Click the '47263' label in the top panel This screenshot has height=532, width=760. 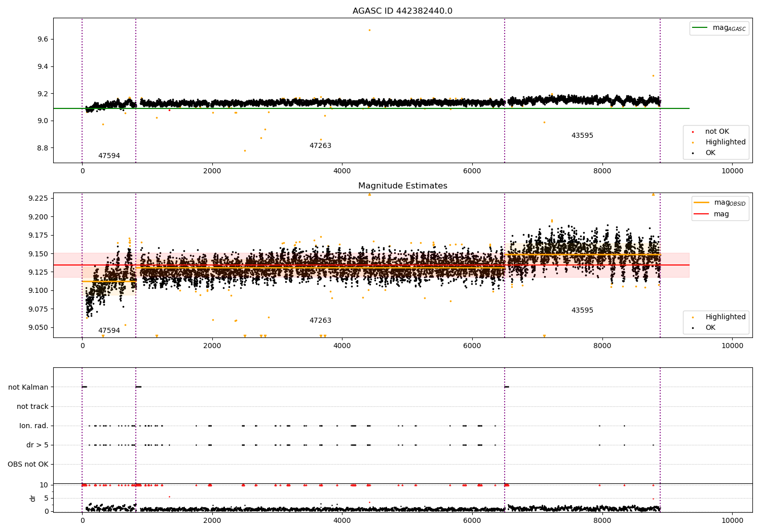coord(320,146)
